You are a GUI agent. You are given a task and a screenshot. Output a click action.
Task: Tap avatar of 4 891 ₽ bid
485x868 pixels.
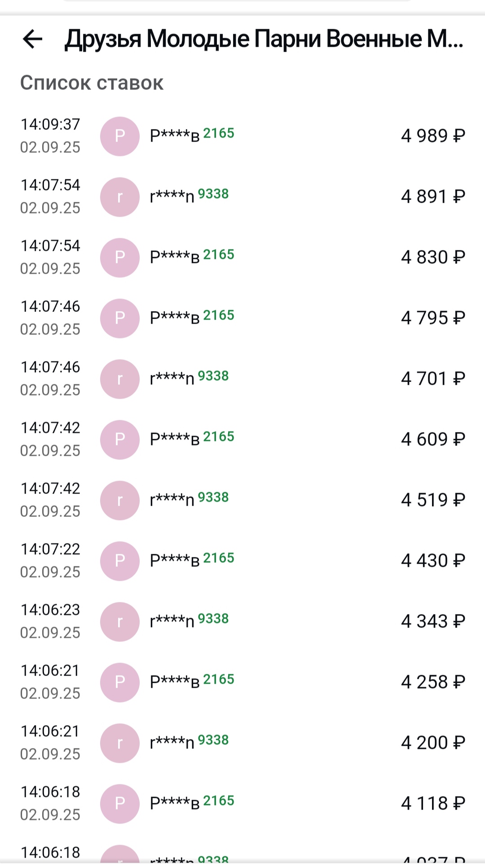(120, 197)
